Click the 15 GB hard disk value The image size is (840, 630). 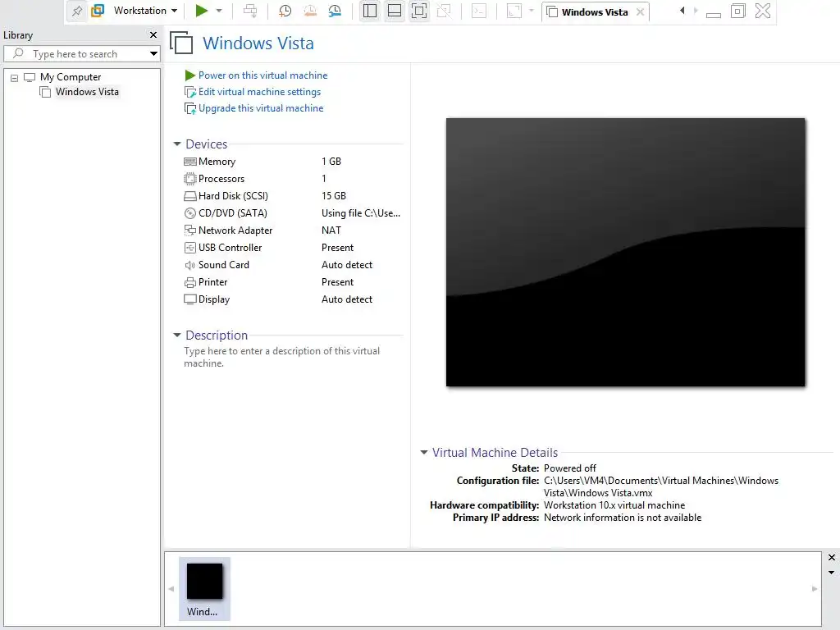(x=334, y=196)
